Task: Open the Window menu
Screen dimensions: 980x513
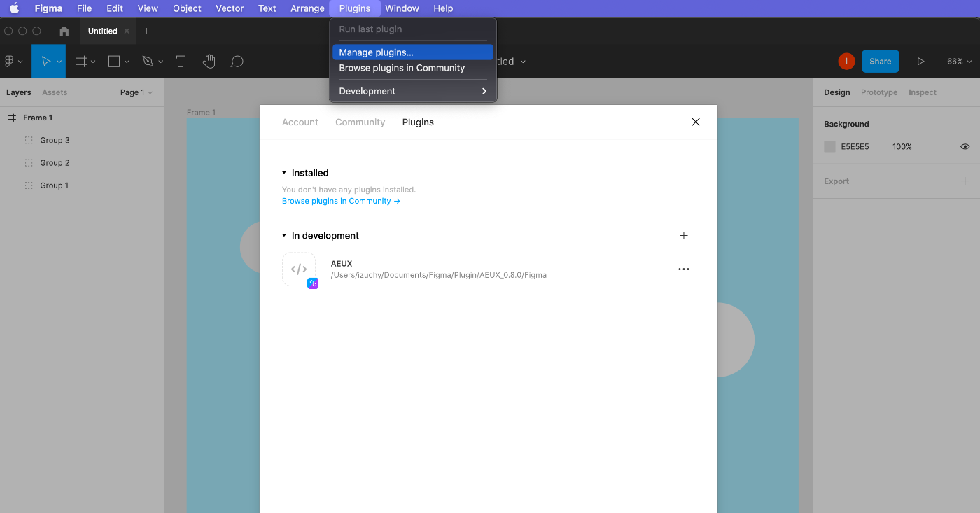Action: [402, 8]
